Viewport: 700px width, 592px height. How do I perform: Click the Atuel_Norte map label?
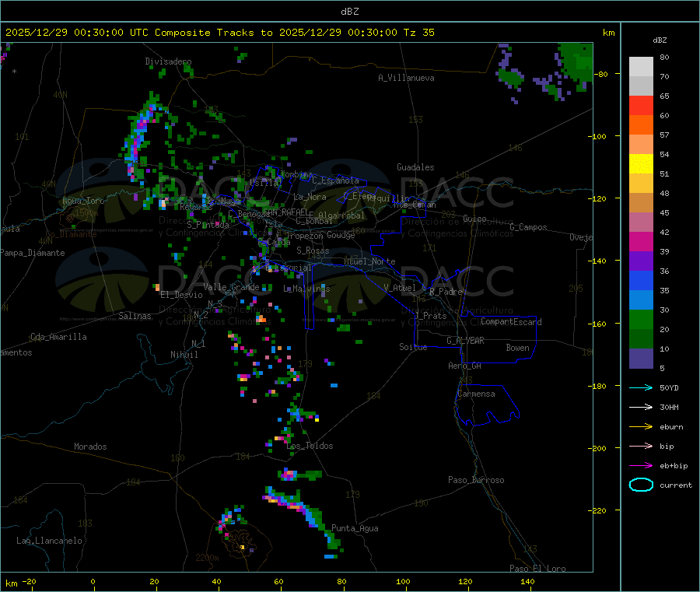pyautogui.click(x=369, y=261)
